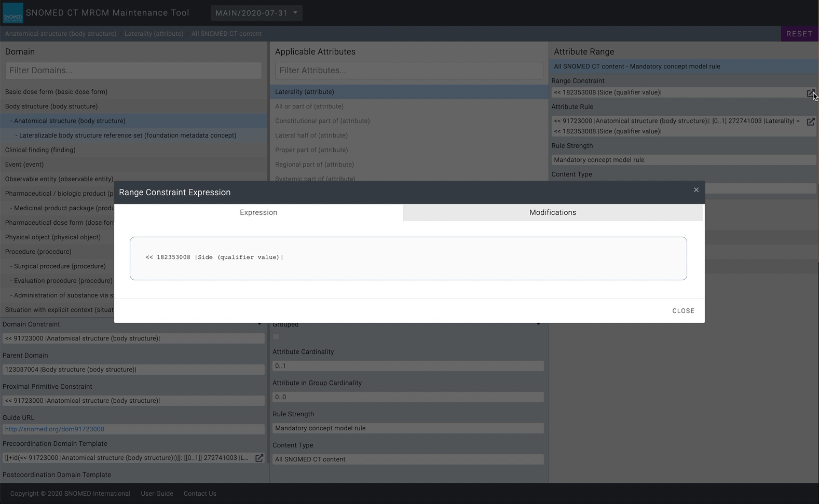The height and width of the screenshot is (504, 819).
Task: Click Content Type field under Applicable Attributes
Action: [x=408, y=459]
